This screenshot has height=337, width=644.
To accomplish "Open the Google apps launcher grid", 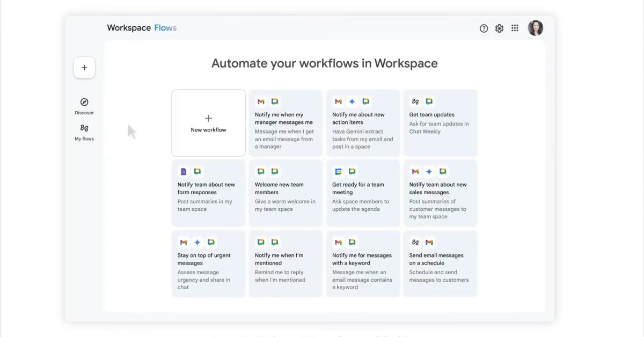I will pyautogui.click(x=515, y=28).
